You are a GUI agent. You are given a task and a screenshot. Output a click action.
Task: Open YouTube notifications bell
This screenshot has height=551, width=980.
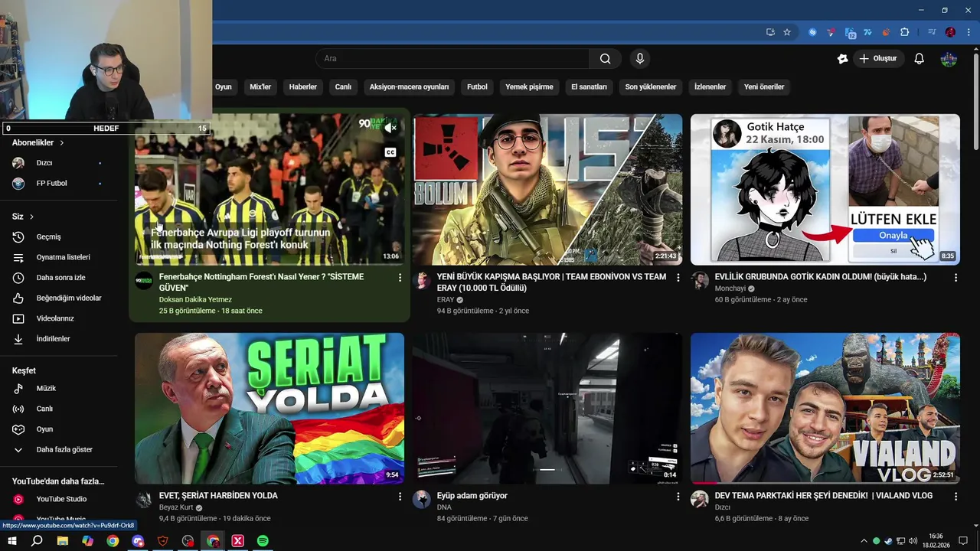click(x=919, y=59)
